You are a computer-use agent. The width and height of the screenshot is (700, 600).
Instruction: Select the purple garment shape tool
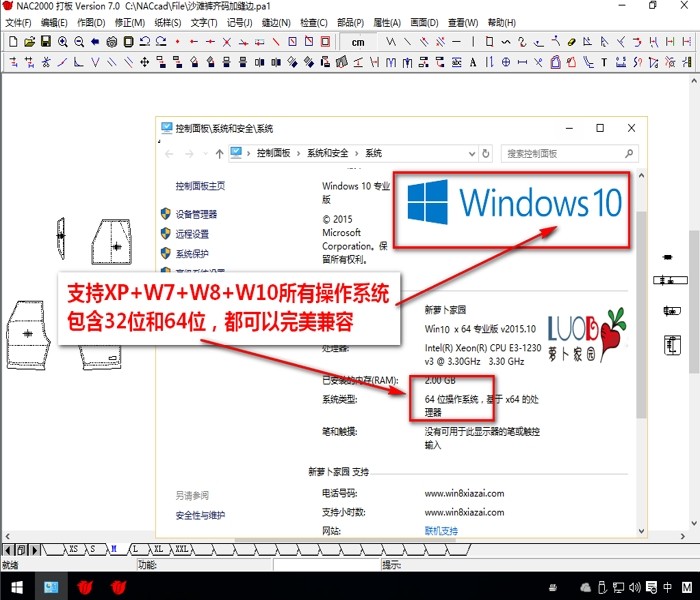point(555,62)
